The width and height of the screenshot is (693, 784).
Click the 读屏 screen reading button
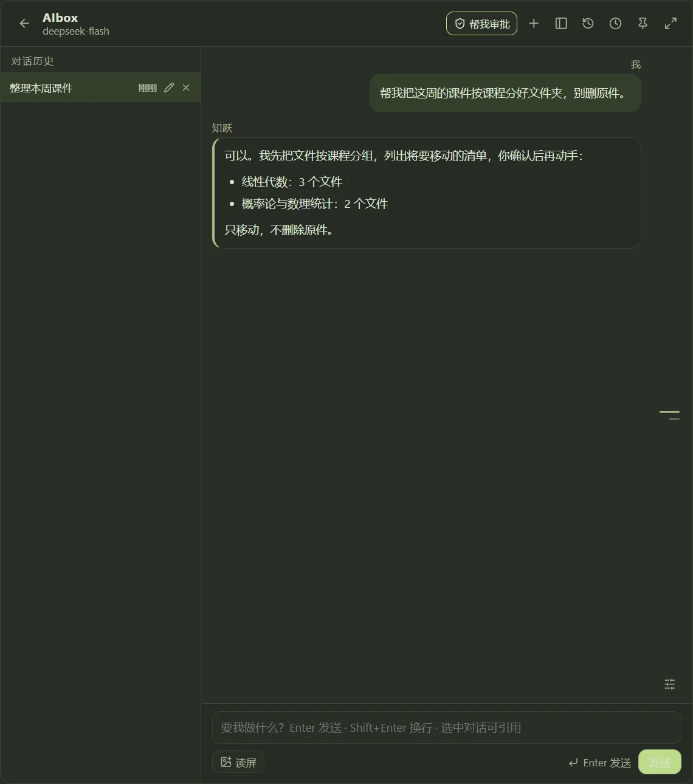click(238, 762)
